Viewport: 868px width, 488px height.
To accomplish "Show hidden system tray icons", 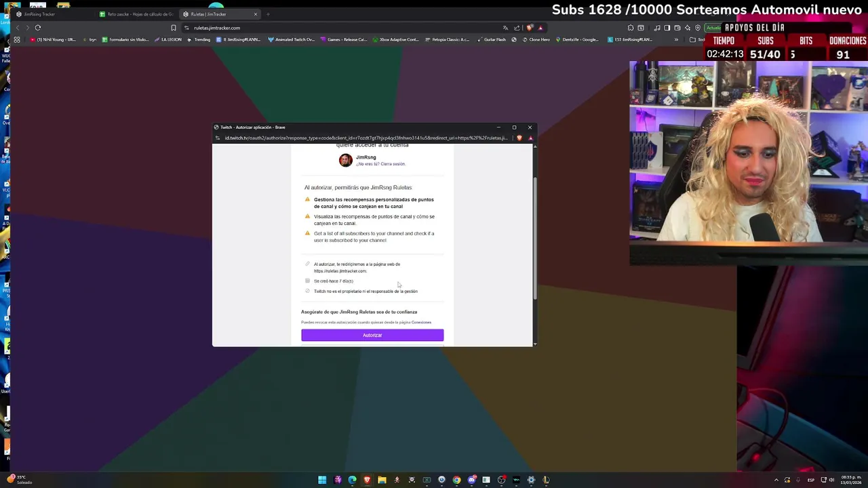I will point(776,480).
